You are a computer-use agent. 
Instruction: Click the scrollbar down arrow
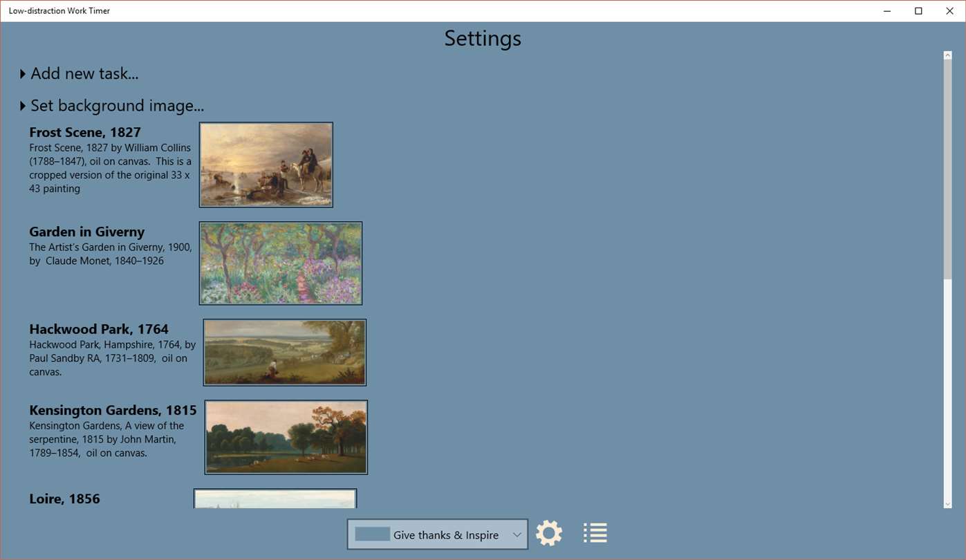pyautogui.click(x=947, y=504)
